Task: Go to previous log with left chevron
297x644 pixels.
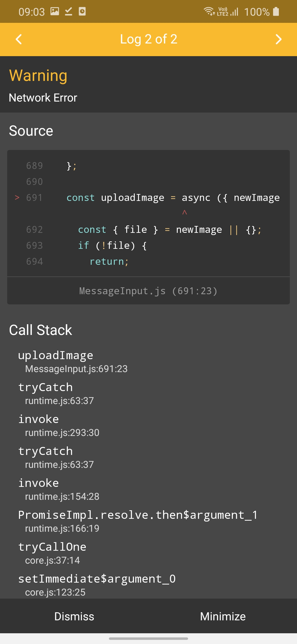Action: 19,39
